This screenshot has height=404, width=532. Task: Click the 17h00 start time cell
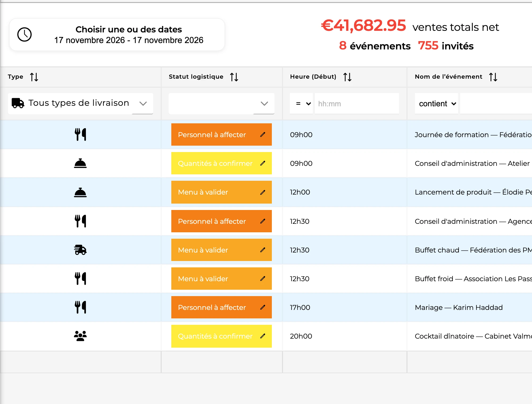click(x=300, y=307)
